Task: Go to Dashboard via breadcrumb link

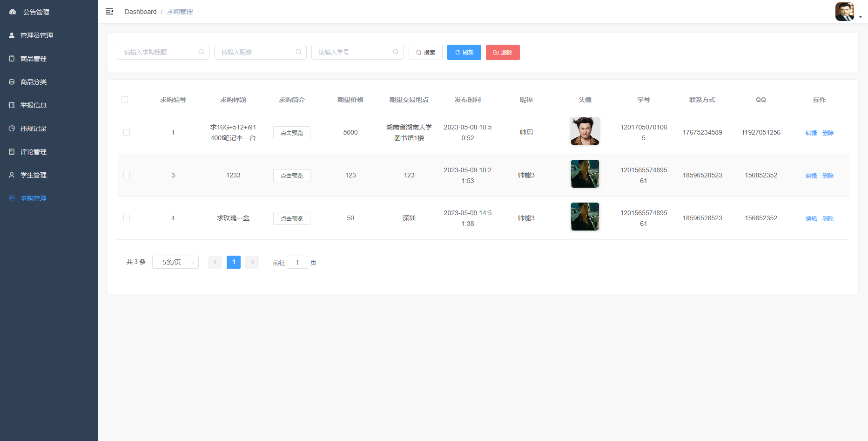Action: tap(140, 11)
